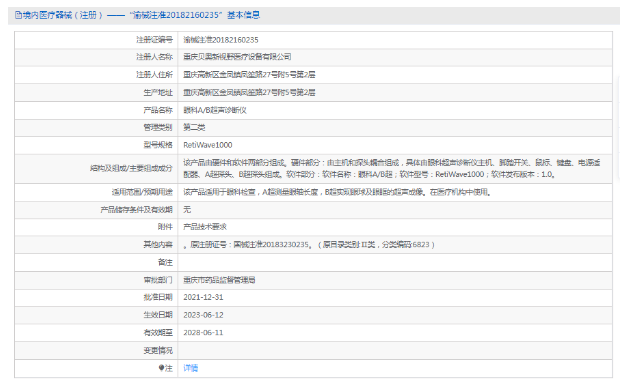Select the model value RetiWave1000
This screenshot has width=621, height=382.
coord(208,145)
